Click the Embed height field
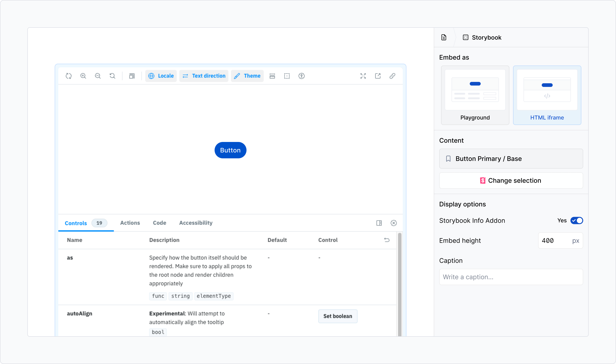Screen dimensions: 616x364 [560, 241]
